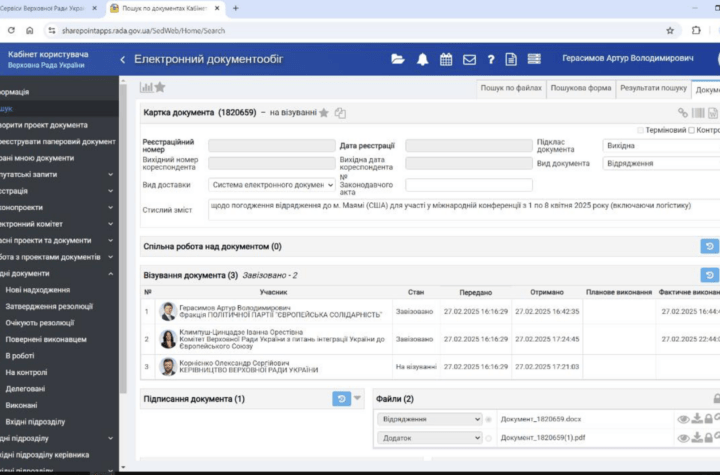Expand конопроекти sidebar section
This screenshot has height=475, width=720.
(x=111, y=208)
